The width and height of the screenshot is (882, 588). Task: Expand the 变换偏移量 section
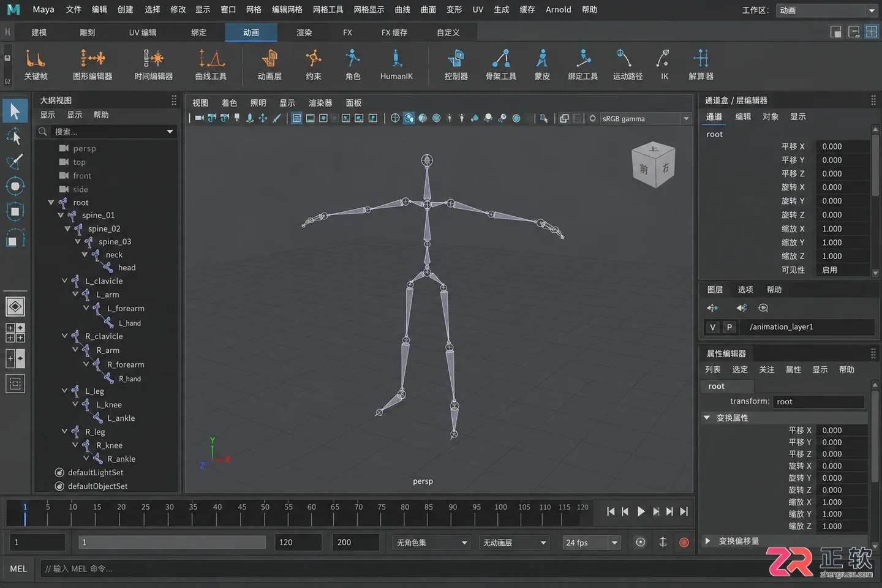click(x=707, y=541)
